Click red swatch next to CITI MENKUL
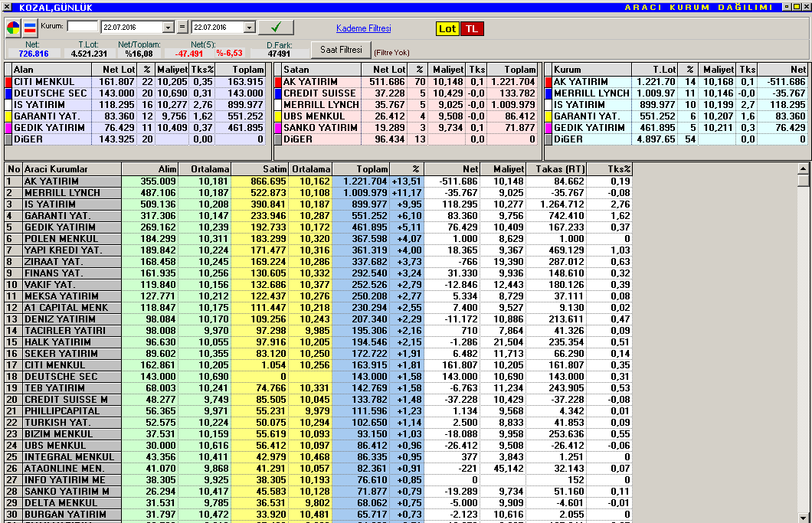Viewport: 812px width, 523px height. 8,82
